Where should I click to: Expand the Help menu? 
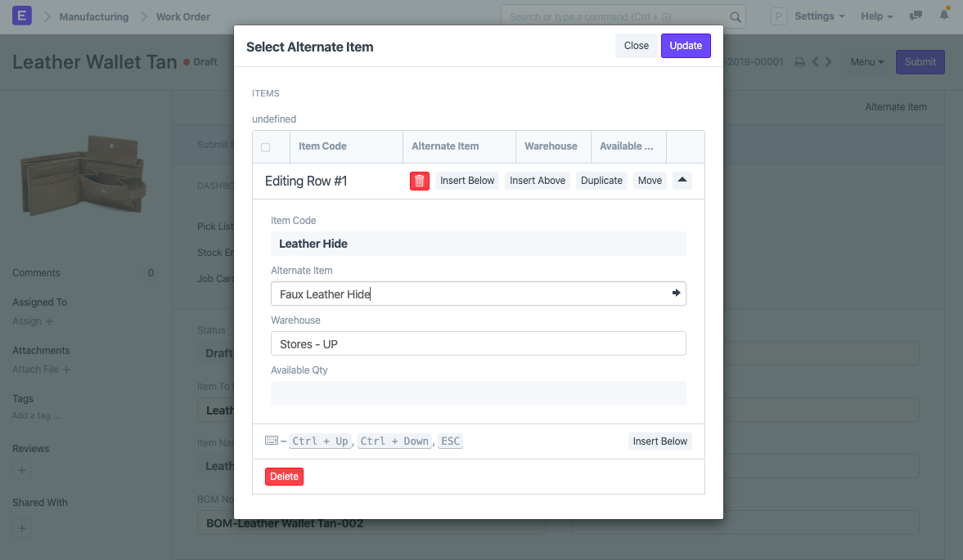click(876, 16)
